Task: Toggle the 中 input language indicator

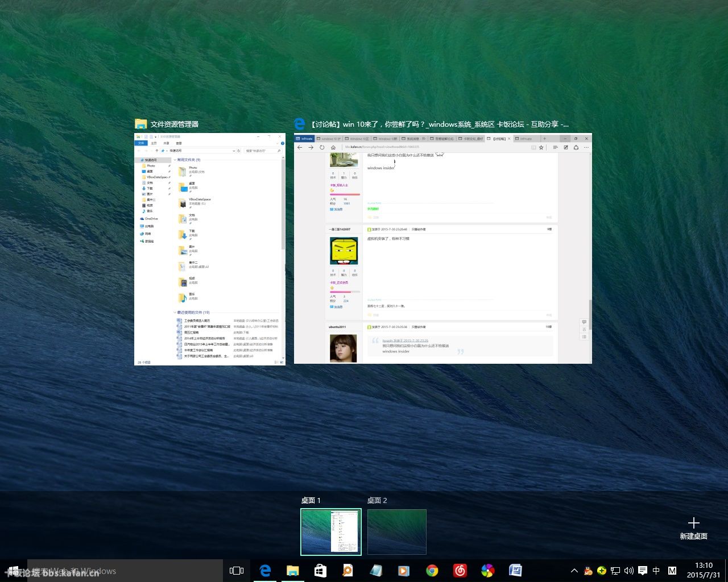Action: (x=656, y=571)
